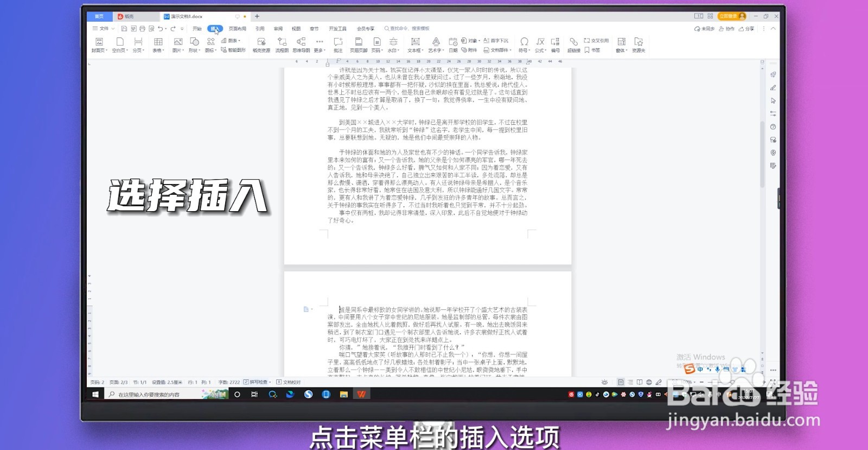This screenshot has height=450, width=868.
Task: Undo the last action
Action: click(160, 29)
